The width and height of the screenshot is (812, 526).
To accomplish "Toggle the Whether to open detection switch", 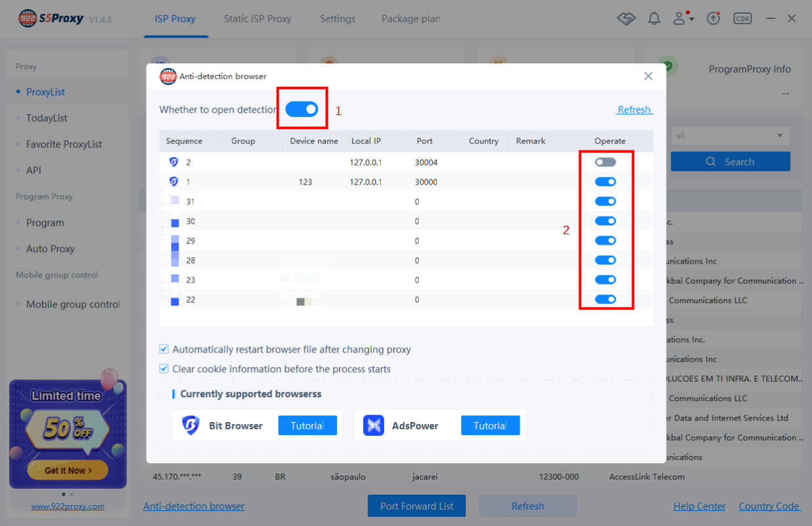I will (x=302, y=109).
